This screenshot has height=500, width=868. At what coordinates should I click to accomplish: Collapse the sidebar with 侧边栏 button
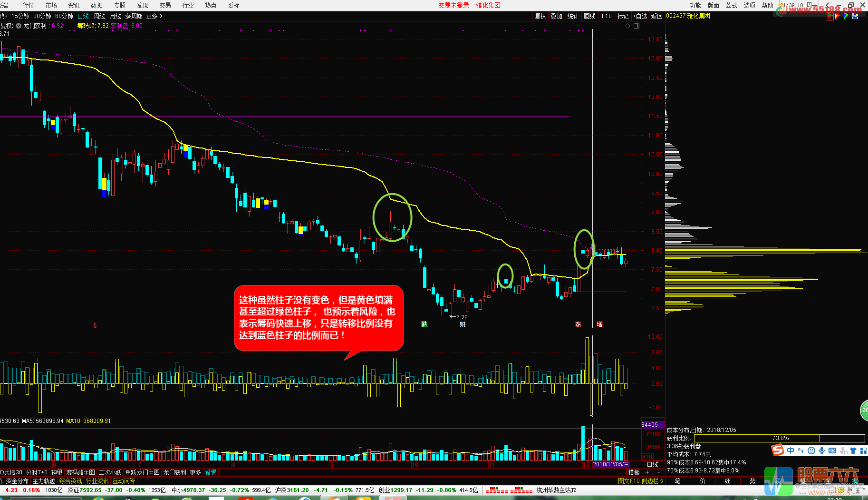[652, 481]
